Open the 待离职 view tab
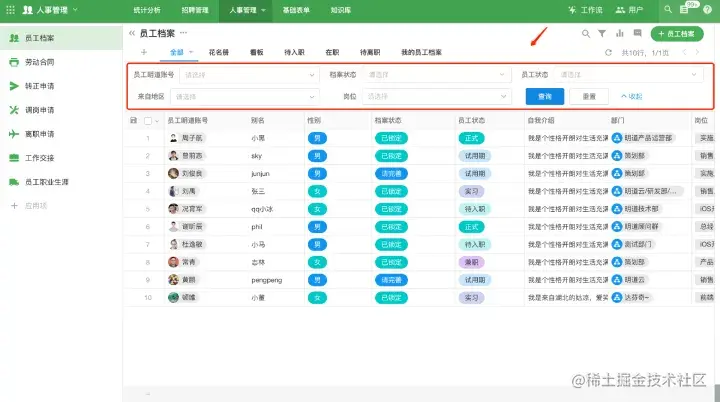Screen dimensions: 720x402 pyautogui.click(x=370, y=52)
